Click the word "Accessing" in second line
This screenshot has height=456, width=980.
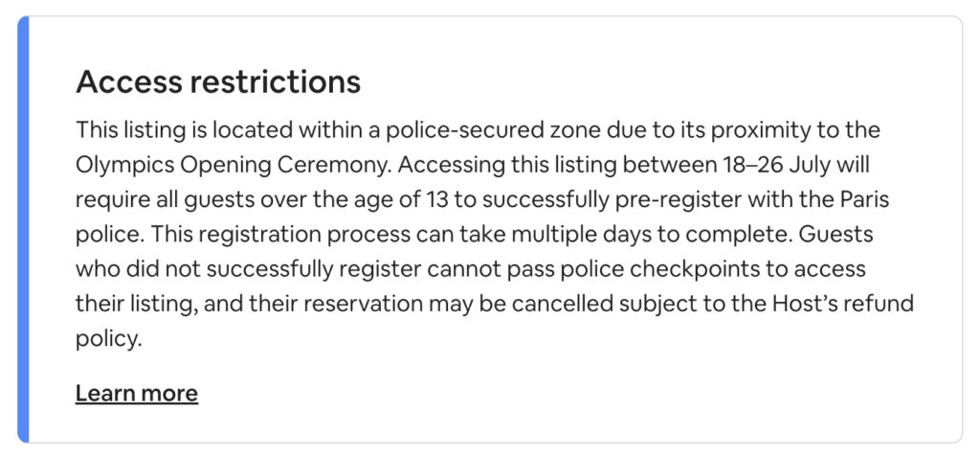pos(452,166)
